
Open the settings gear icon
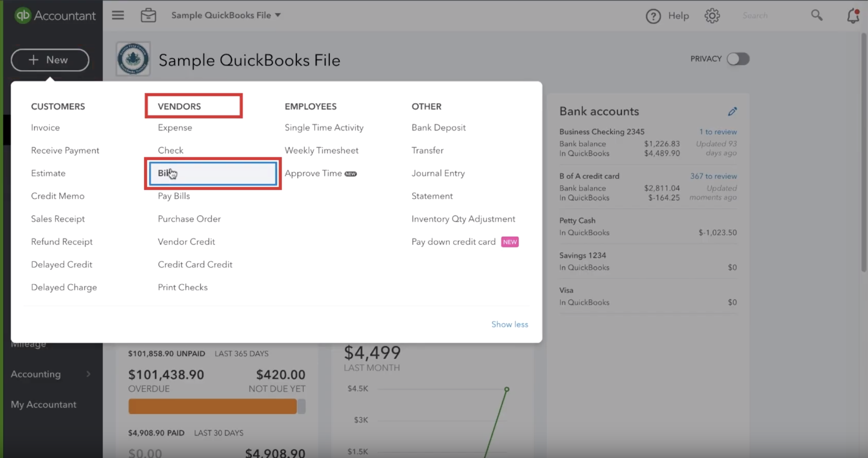[x=712, y=16]
